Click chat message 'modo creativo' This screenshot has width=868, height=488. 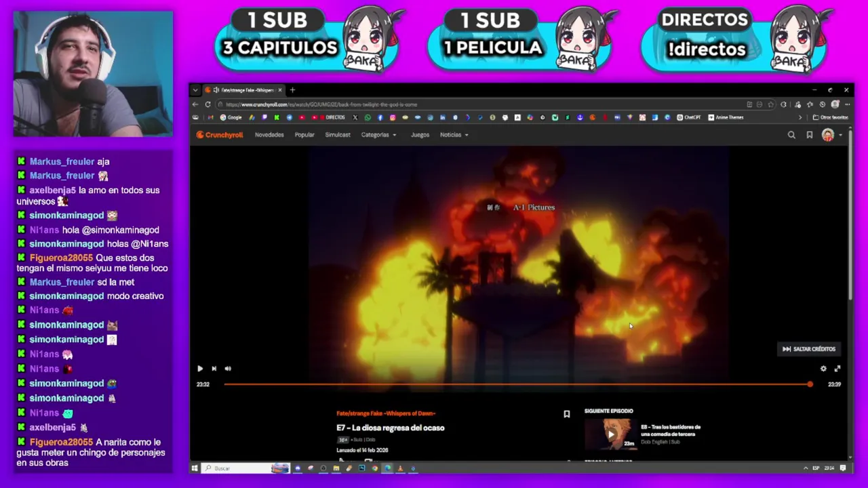pyautogui.click(x=135, y=296)
